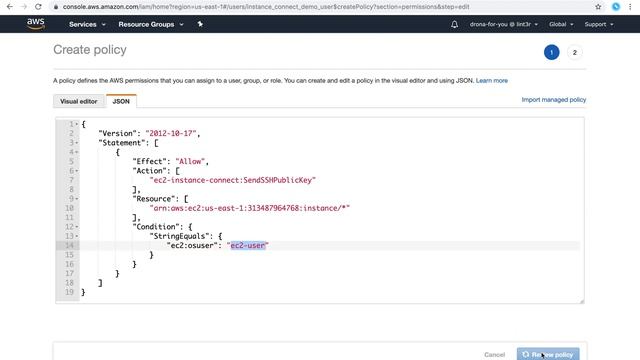Reload the page

(38, 7)
